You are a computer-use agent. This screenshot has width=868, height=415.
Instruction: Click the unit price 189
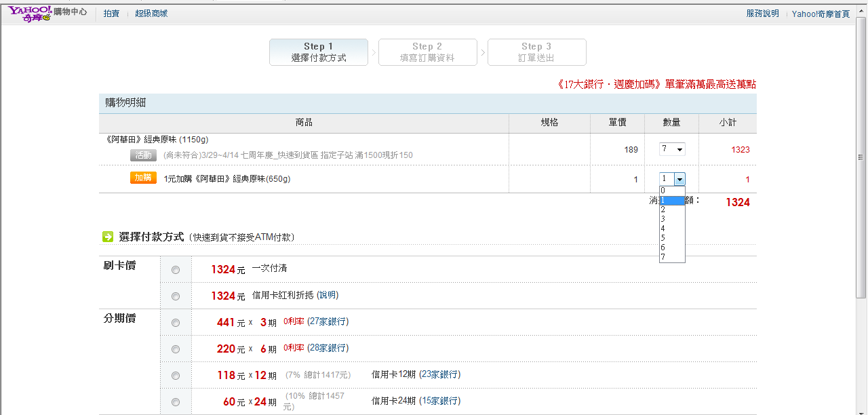(x=631, y=150)
